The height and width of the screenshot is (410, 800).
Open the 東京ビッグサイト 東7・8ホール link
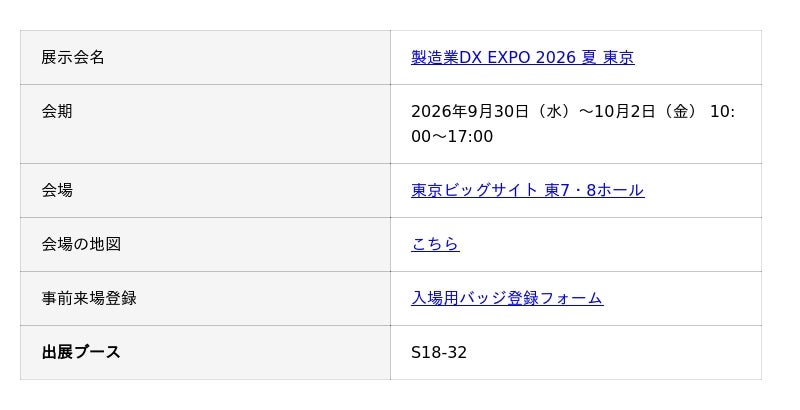[528, 190]
